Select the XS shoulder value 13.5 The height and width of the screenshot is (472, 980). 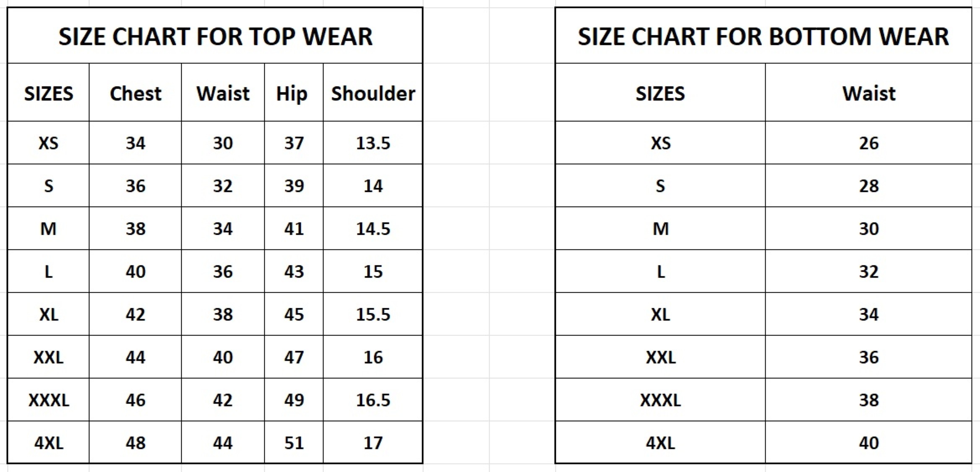click(x=373, y=143)
